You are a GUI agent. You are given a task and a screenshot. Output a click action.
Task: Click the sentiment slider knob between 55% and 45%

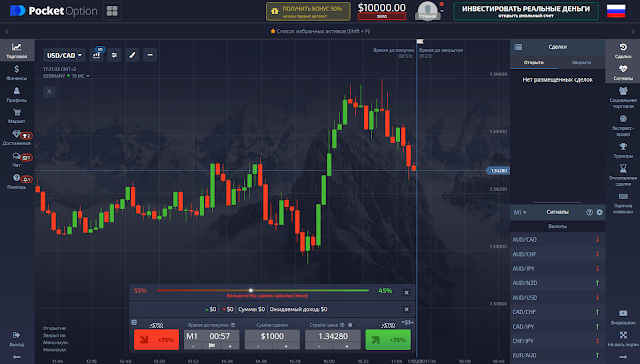click(251, 291)
